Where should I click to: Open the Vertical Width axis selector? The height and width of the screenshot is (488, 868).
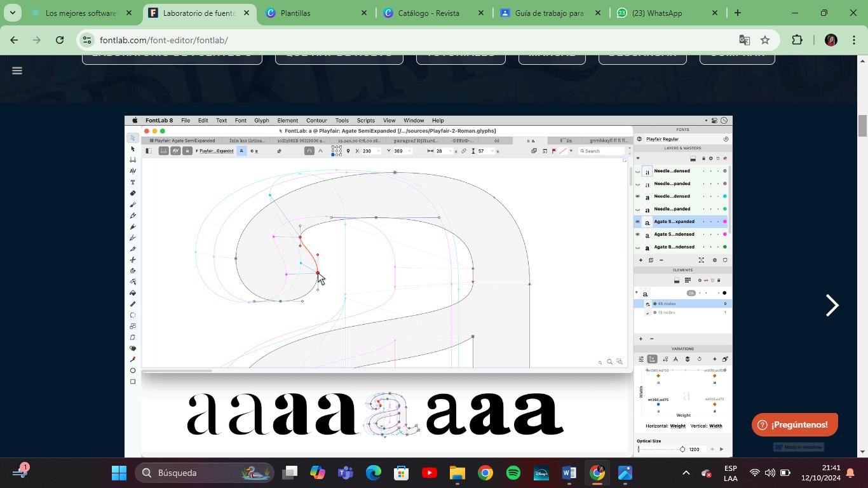[715, 426]
